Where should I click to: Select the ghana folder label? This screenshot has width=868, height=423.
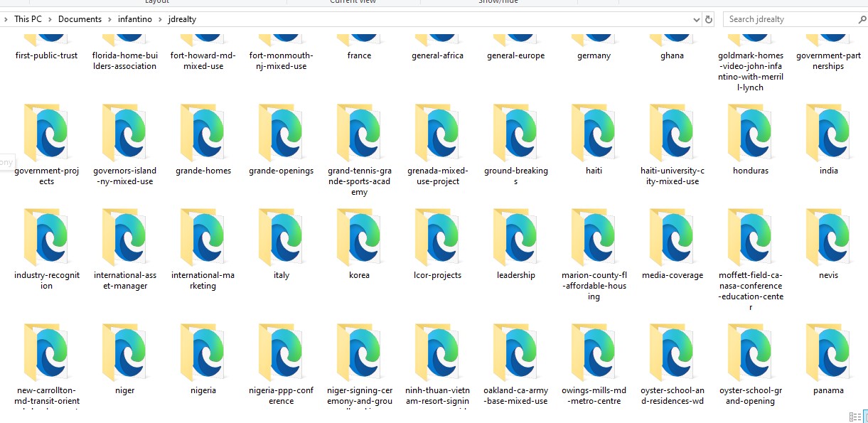coord(672,55)
